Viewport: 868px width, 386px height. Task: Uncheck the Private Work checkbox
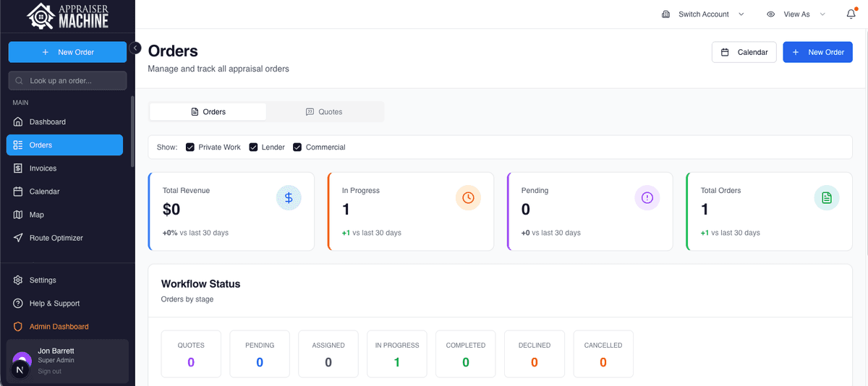tap(190, 147)
